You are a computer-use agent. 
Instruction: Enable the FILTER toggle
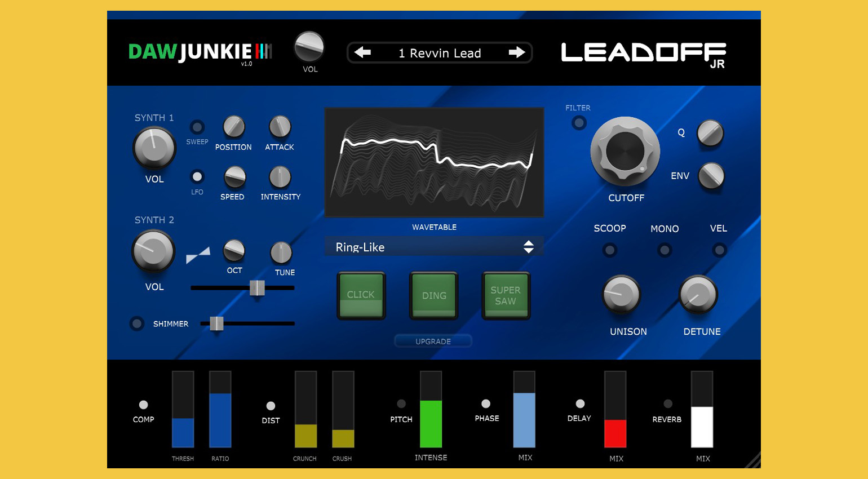tap(579, 123)
